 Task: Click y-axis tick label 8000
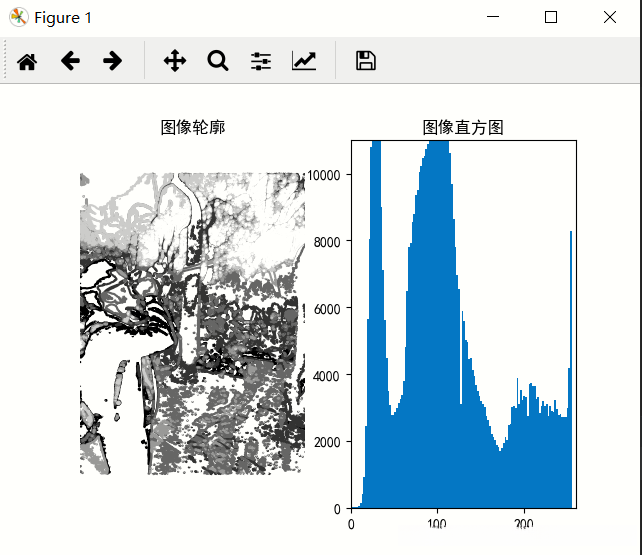(x=327, y=242)
